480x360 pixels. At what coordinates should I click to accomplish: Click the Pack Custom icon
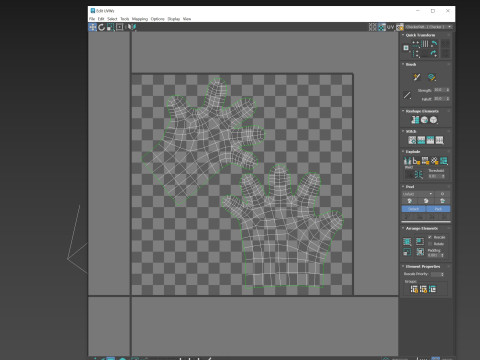point(407,242)
